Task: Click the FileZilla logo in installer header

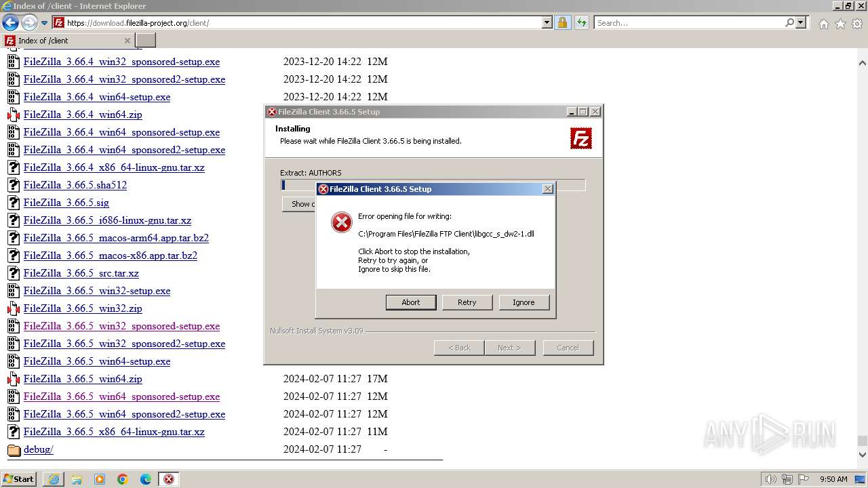Action: coord(581,138)
